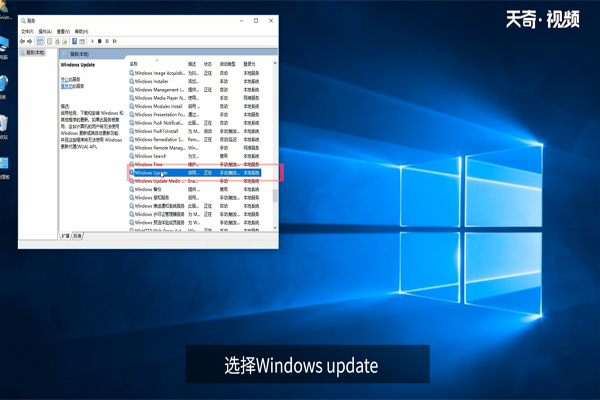
Task: Click the scrollbar down arrow in services list
Action: point(275,228)
